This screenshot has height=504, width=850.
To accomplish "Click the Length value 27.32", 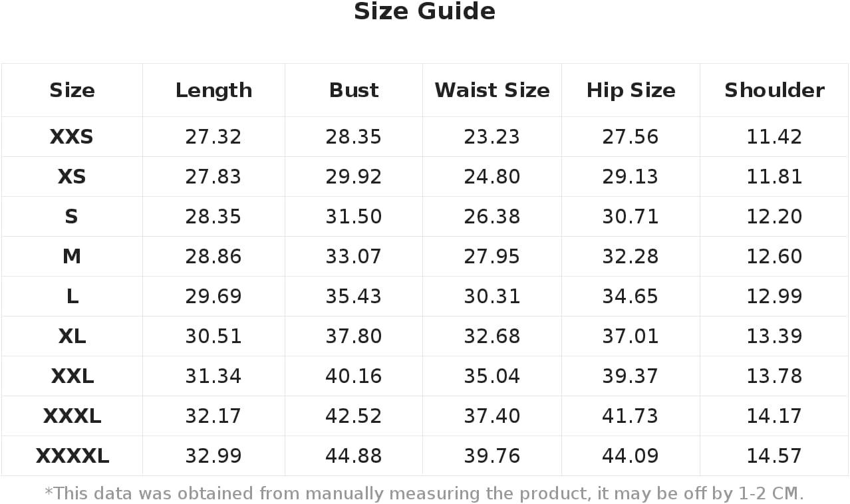I will 213,137.
